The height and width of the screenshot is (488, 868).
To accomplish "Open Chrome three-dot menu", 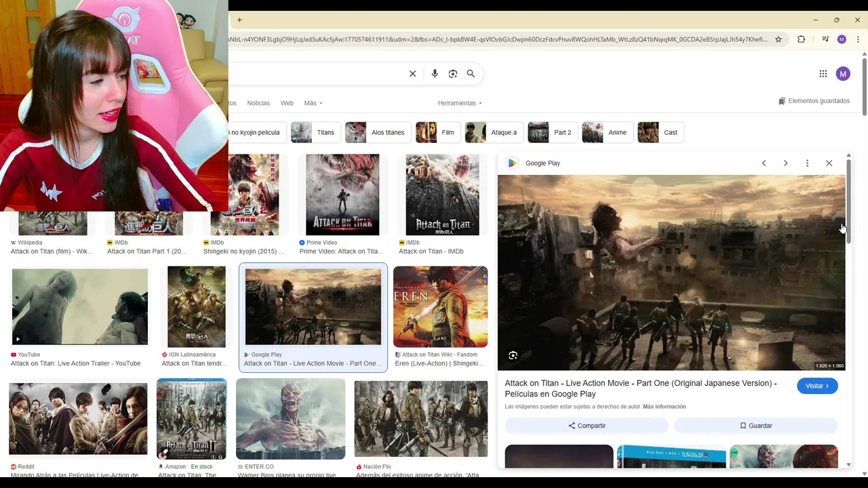I will (858, 39).
